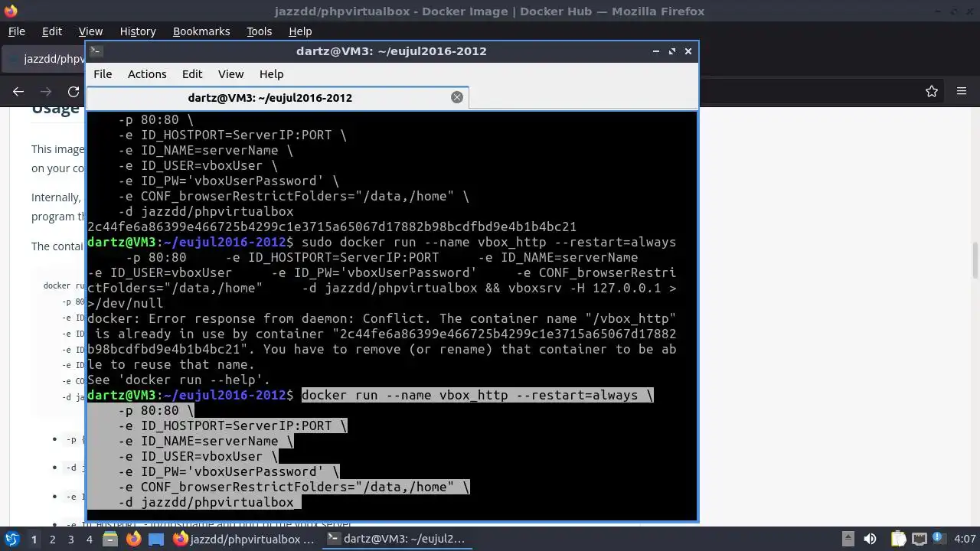Screen dimensions: 980x551
Task: Click the Firefox reload page icon
Action: pyautogui.click(x=73, y=91)
